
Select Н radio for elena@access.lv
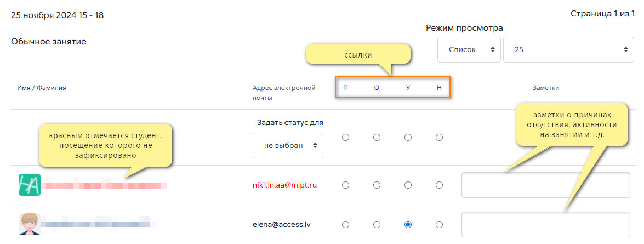(439, 225)
